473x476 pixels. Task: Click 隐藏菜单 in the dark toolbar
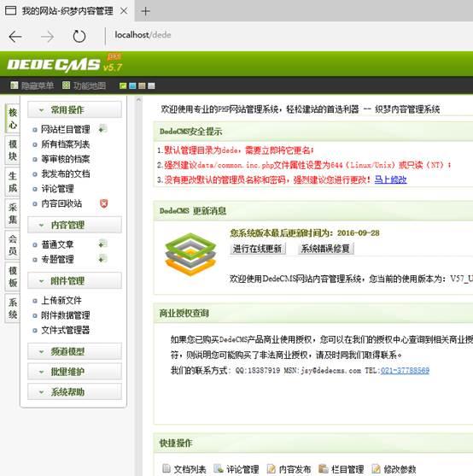32,85
